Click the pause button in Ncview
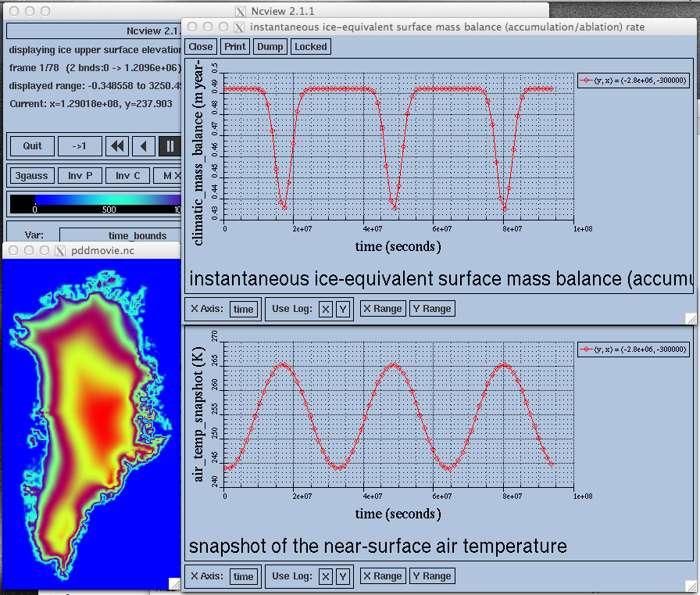 (x=170, y=146)
